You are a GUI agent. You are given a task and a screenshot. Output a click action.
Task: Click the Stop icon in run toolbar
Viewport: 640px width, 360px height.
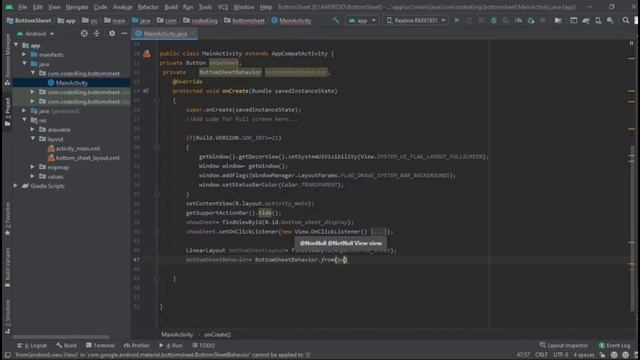542,20
